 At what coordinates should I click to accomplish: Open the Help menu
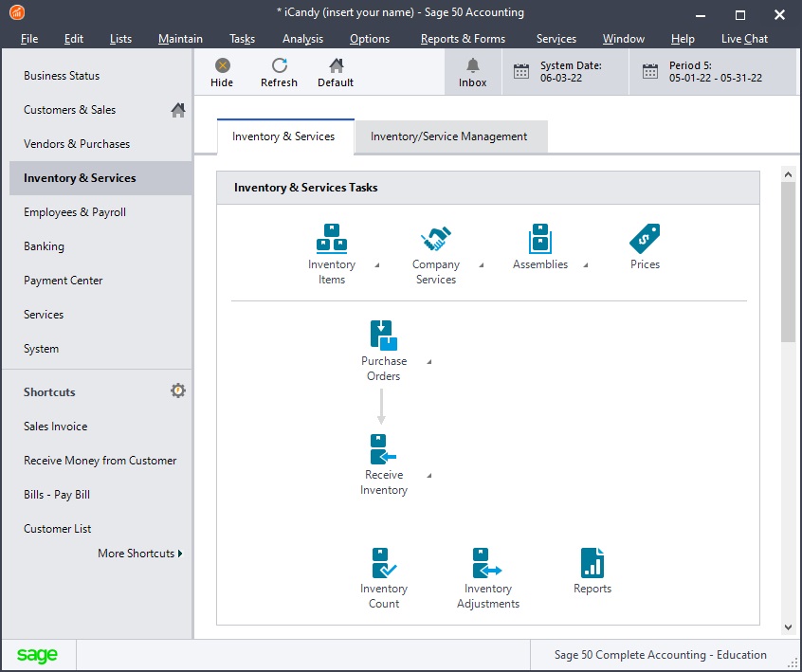coord(683,39)
